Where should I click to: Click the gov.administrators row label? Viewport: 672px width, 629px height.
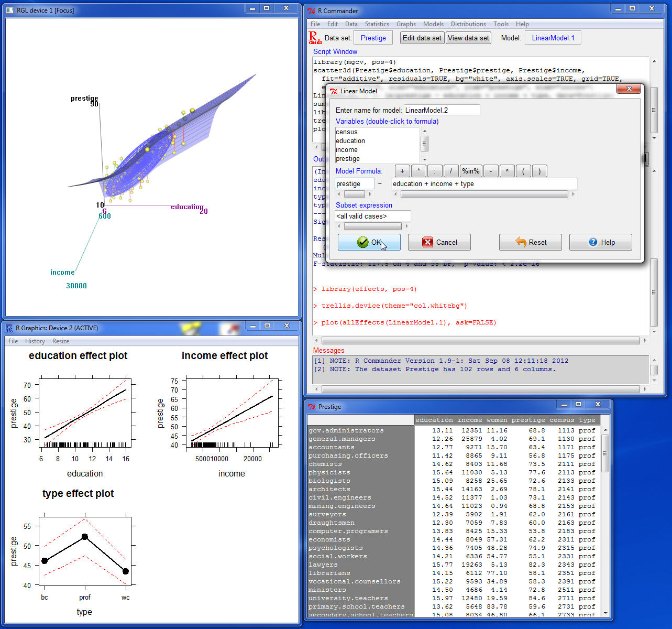(x=346, y=430)
